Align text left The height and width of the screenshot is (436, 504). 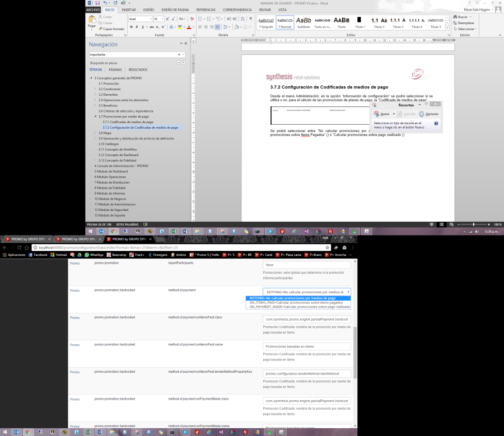pos(200,27)
